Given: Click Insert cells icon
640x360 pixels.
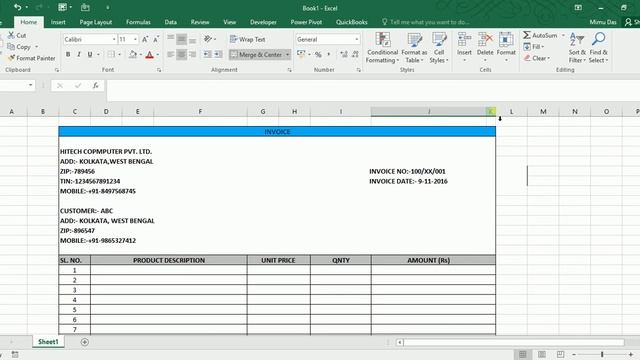Looking at the screenshot, I should click(x=464, y=40).
